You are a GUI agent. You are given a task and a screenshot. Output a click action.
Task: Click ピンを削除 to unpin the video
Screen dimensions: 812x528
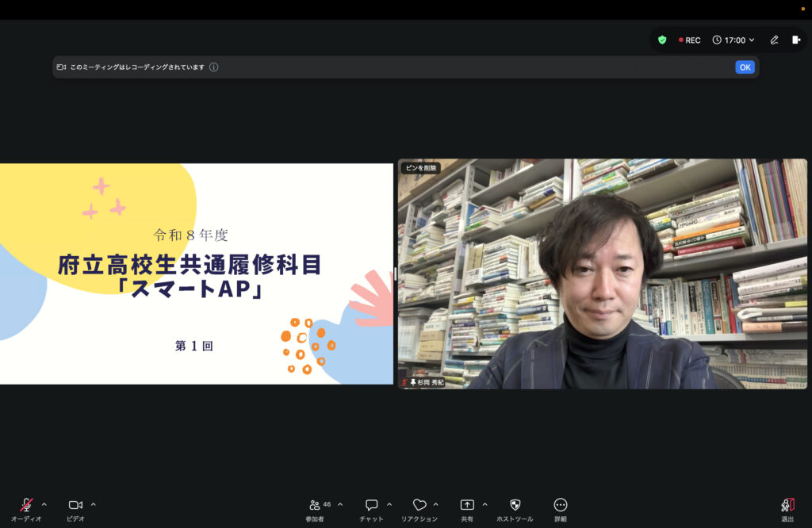[419, 168]
